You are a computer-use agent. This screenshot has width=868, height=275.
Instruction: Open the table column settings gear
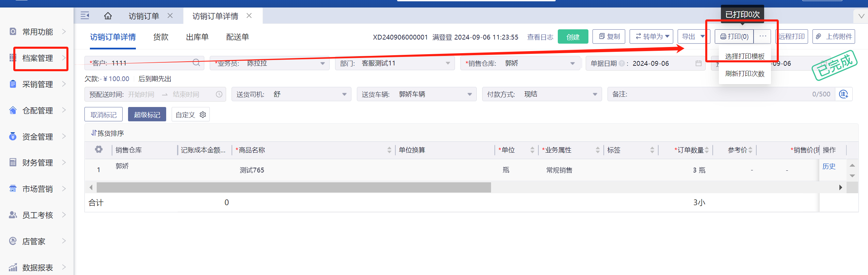[x=99, y=150]
